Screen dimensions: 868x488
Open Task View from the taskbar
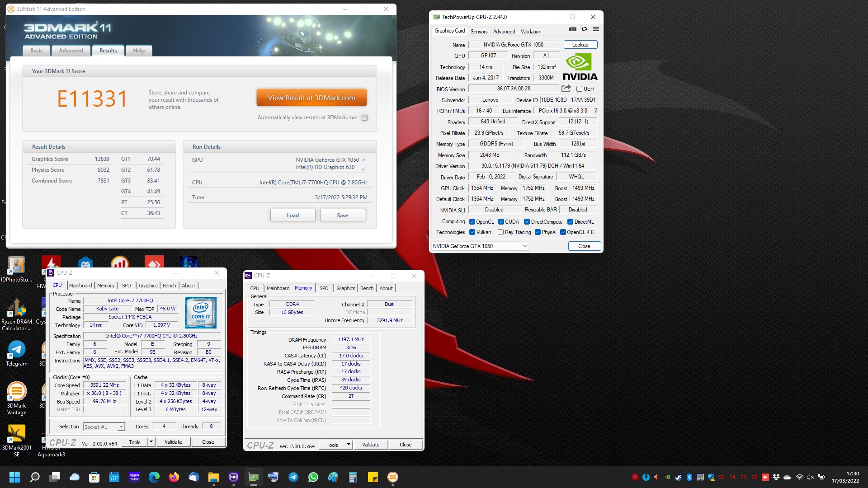tap(55, 477)
